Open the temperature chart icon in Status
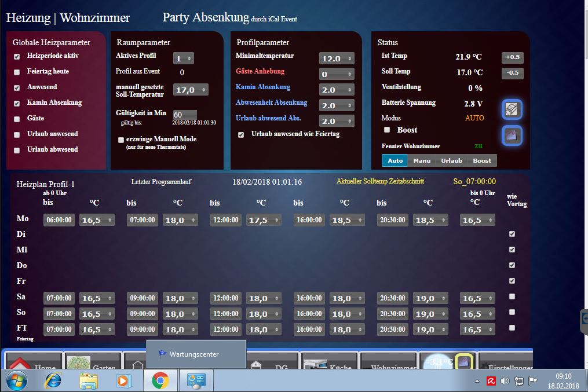The image size is (588, 392). [x=512, y=135]
